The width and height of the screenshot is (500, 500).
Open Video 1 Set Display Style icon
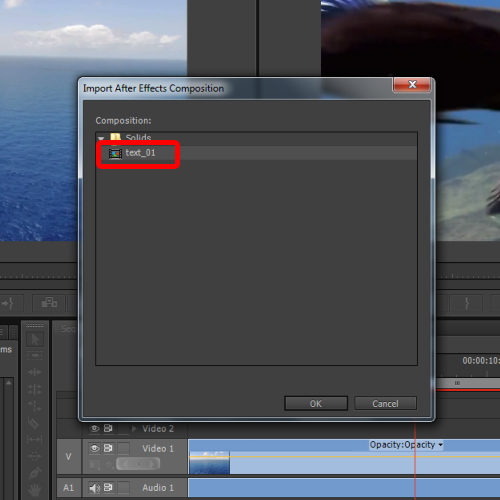click(x=95, y=464)
